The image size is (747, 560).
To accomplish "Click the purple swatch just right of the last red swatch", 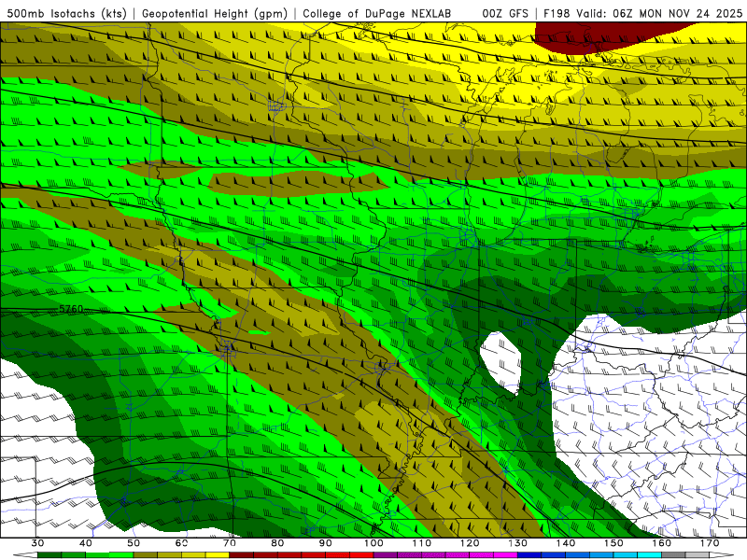I will pyautogui.click(x=386, y=555).
